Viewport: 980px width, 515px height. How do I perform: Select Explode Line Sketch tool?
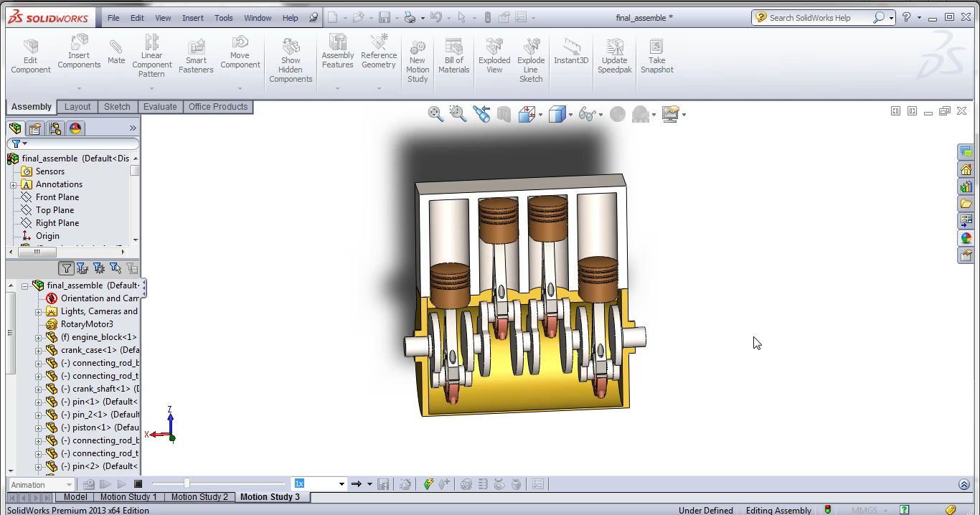pyautogui.click(x=531, y=60)
